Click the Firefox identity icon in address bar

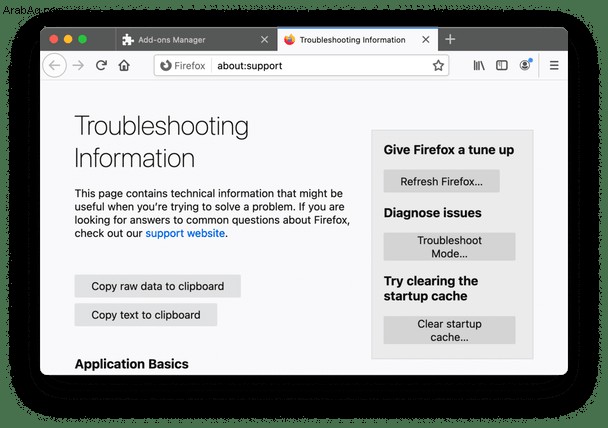[182, 66]
